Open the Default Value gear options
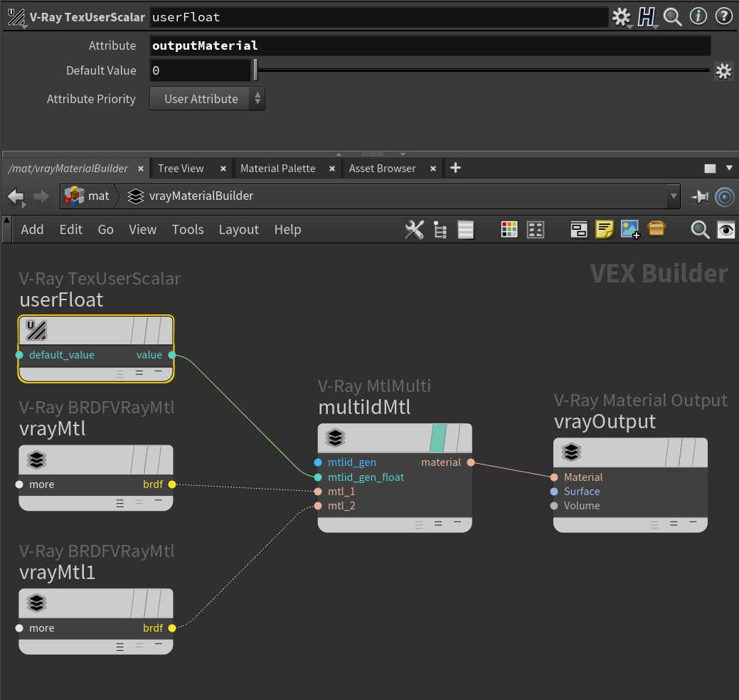739x700 pixels. 723,71
